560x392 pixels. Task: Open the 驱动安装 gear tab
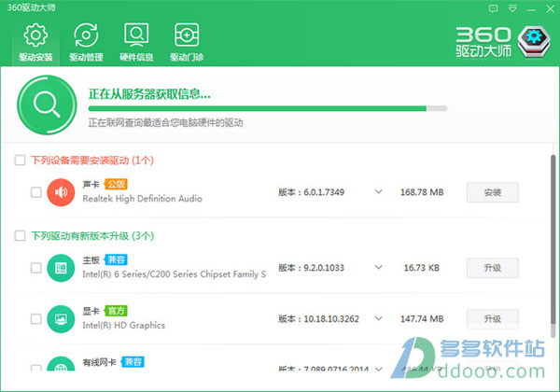(35, 43)
